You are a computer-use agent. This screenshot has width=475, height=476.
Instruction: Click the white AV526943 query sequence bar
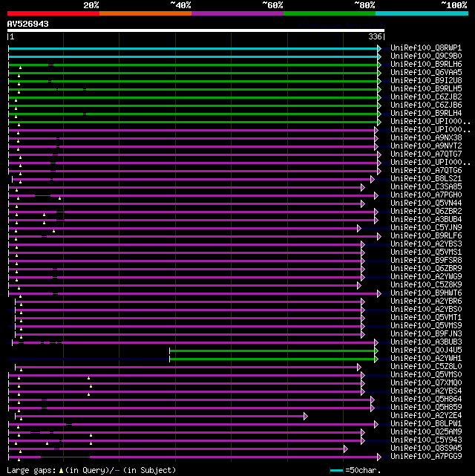click(x=196, y=30)
